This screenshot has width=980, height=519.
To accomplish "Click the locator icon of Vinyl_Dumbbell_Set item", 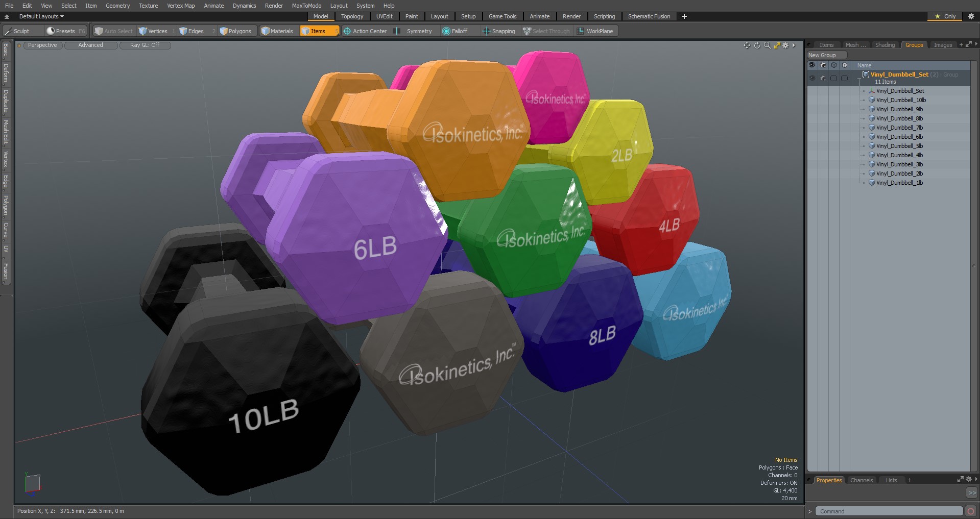I will point(872,91).
